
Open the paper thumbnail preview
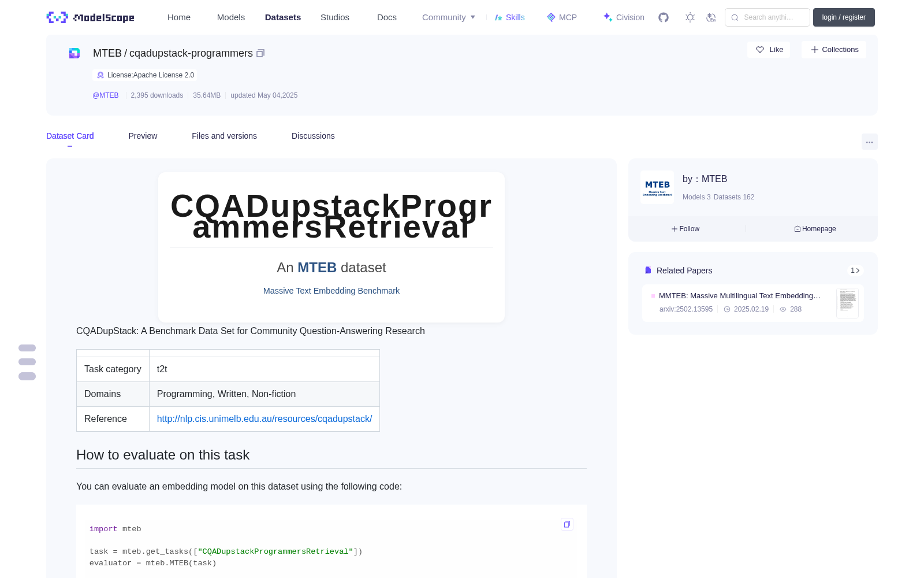(x=847, y=303)
